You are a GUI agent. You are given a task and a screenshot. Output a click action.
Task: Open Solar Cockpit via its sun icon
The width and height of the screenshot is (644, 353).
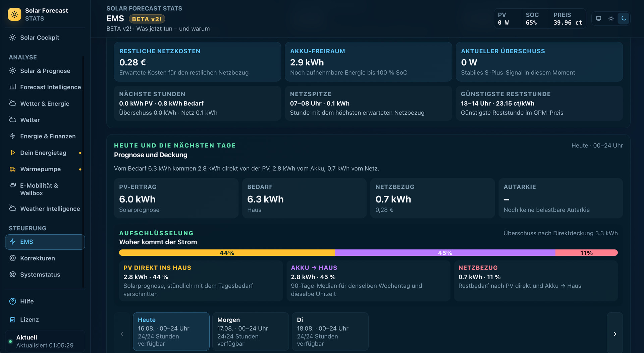(x=13, y=38)
